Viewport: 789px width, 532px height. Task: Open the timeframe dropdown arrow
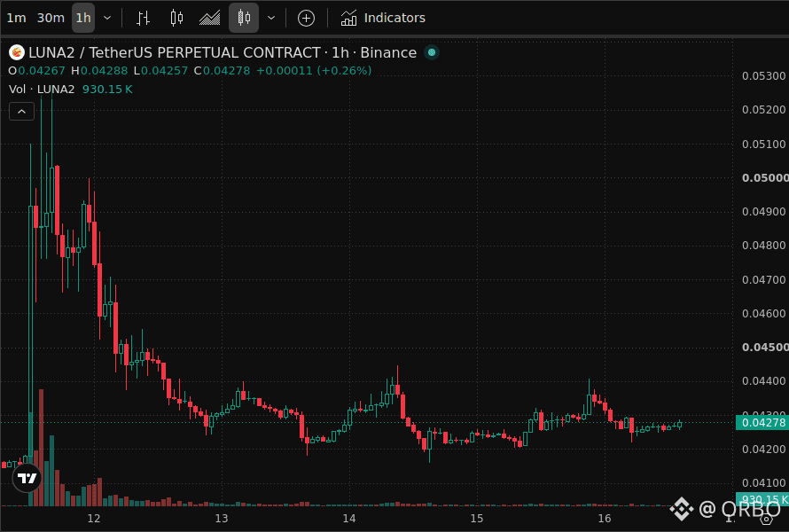click(x=107, y=18)
